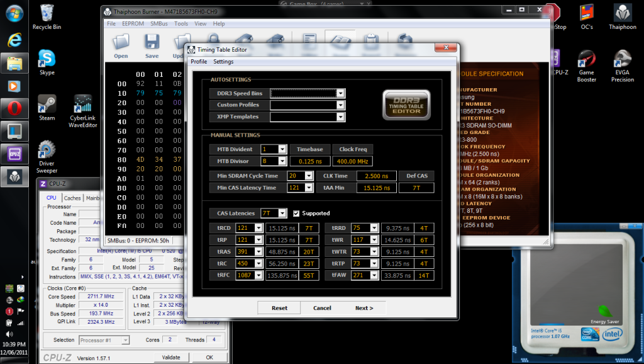This screenshot has width=644, height=364.
Task: Switch to CPU-Z via its taskbar icon
Action: 14,154
